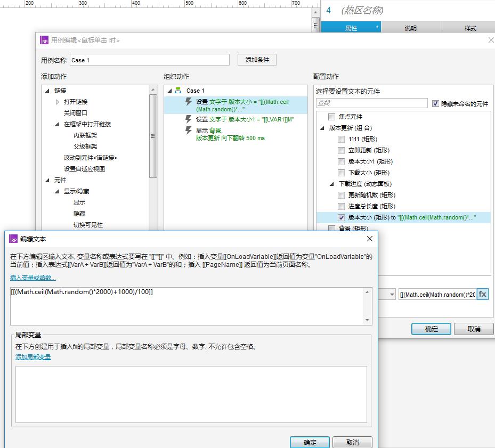Click the (热区名称) widget name field

coord(362,11)
